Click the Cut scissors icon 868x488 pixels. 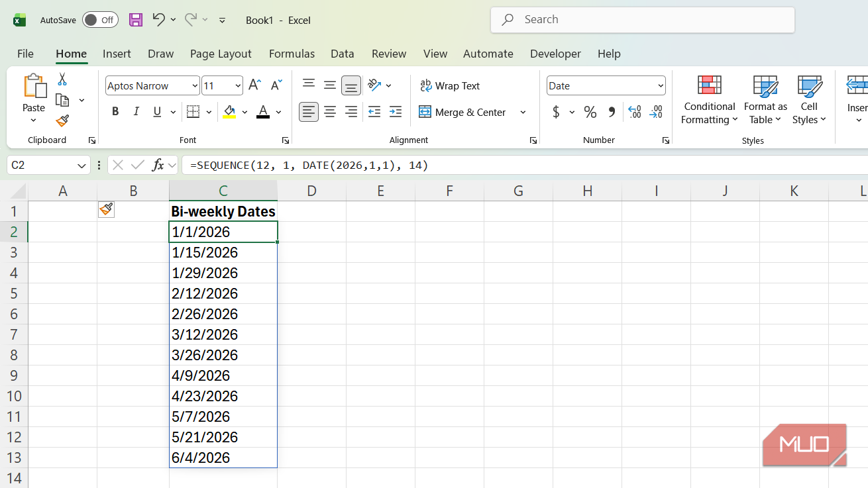coord(62,79)
